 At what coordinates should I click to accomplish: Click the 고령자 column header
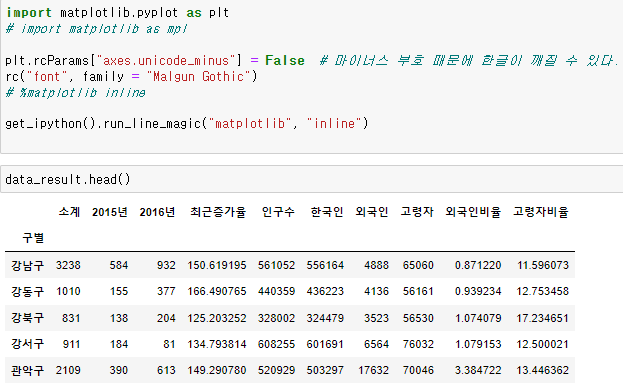417,212
